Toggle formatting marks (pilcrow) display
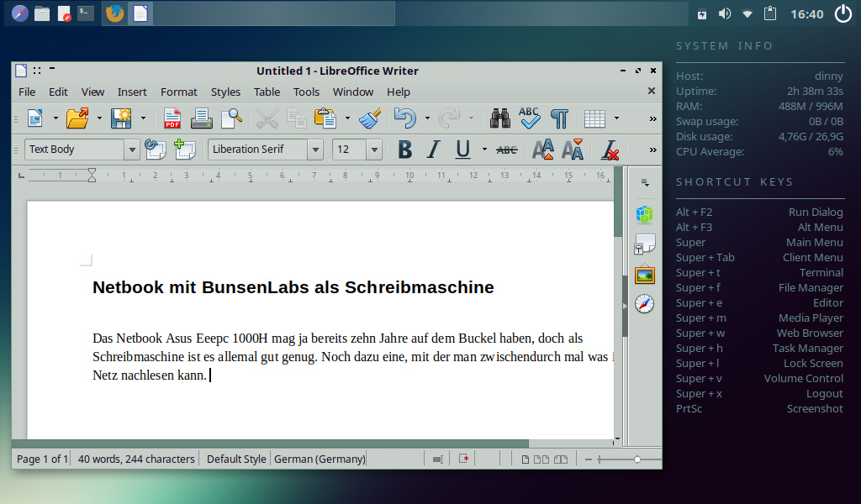861x504 pixels. [x=559, y=118]
